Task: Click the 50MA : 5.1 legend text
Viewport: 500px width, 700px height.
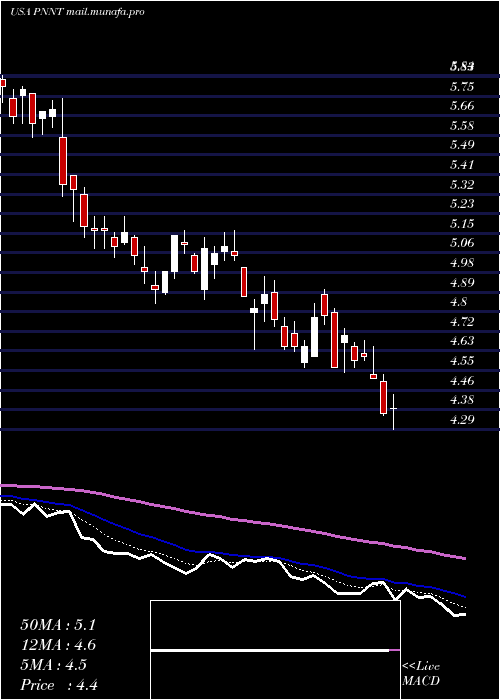Action: coord(58,625)
